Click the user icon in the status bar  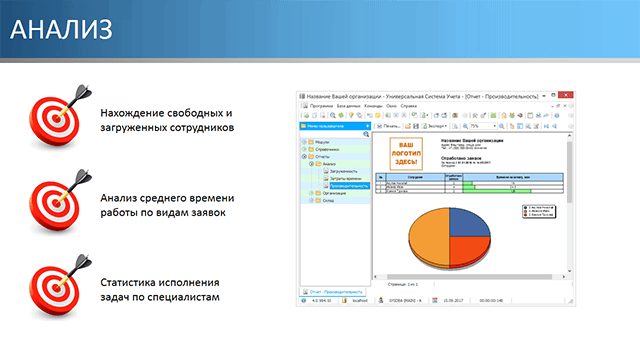tap(381, 300)
